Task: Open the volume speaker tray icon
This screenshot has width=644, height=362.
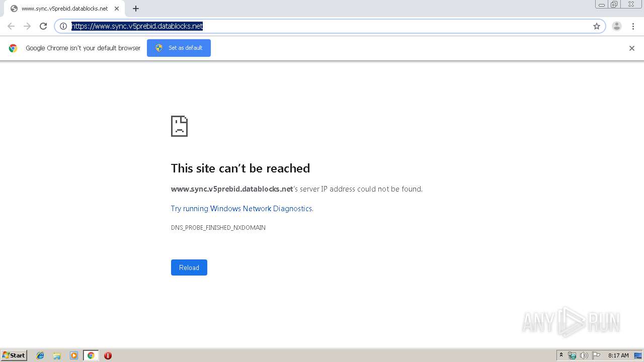Action: (584, 355)
